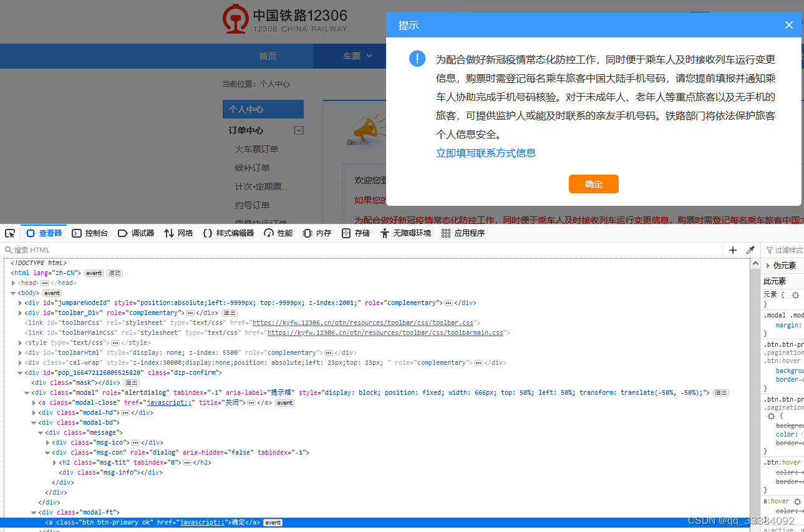Viewport: 804px width, 532px height.
Task: Select the div class mask row
Action: tap(376, 383)
